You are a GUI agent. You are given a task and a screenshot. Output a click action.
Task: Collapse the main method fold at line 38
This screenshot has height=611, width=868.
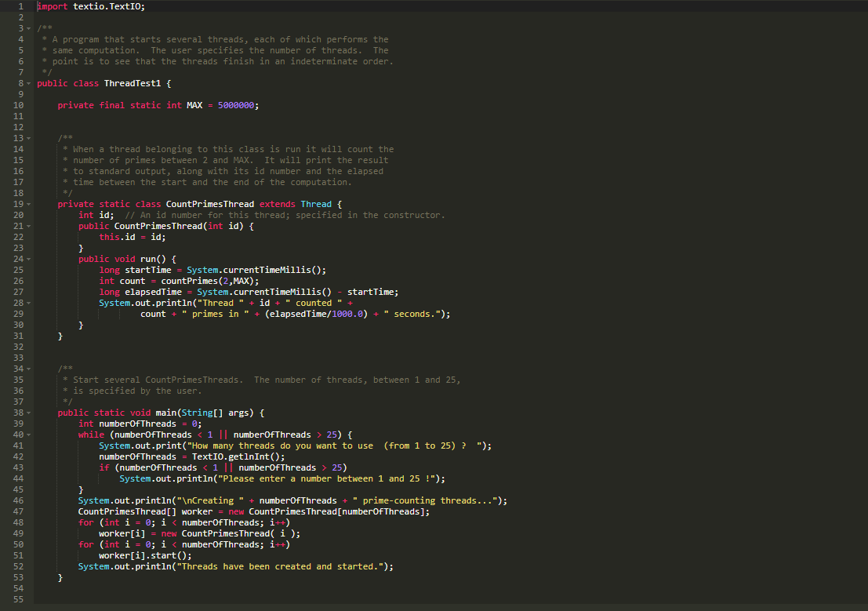[x=28, y=413]
